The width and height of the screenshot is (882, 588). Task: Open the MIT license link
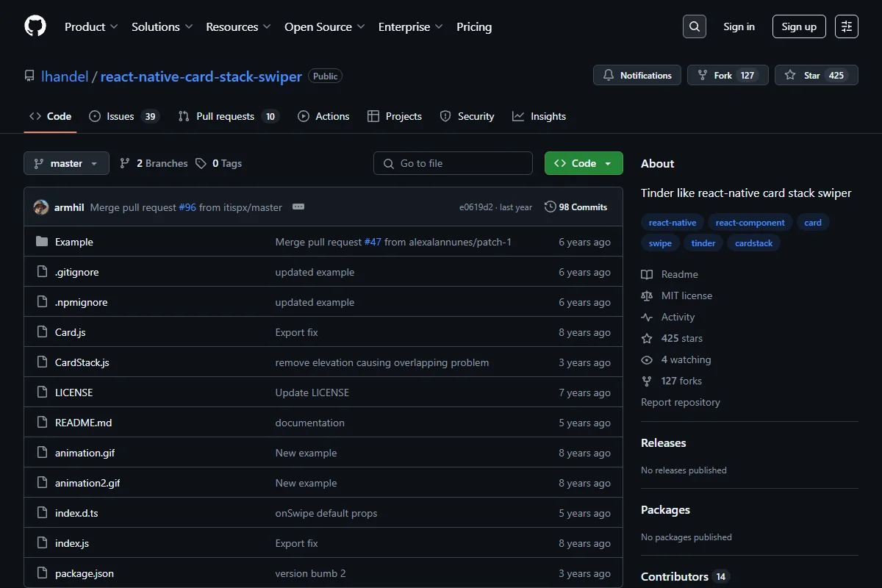click(x=686, y=295)
